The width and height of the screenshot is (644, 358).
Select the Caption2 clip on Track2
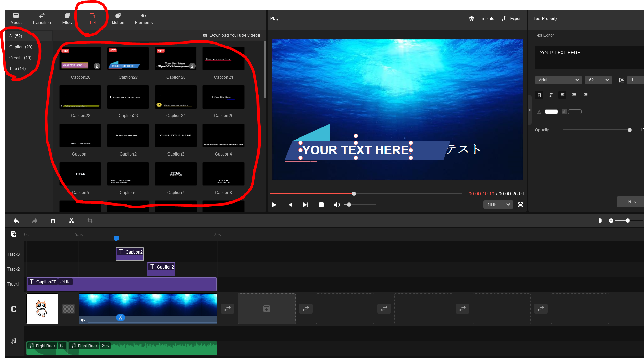(x=161, y=269)
